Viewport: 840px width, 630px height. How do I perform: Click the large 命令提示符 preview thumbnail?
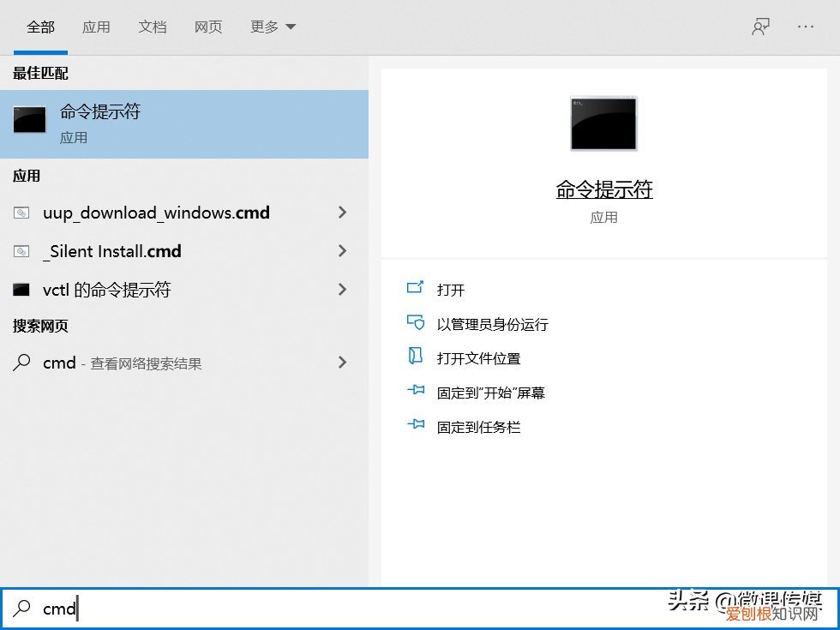point(603,123)
